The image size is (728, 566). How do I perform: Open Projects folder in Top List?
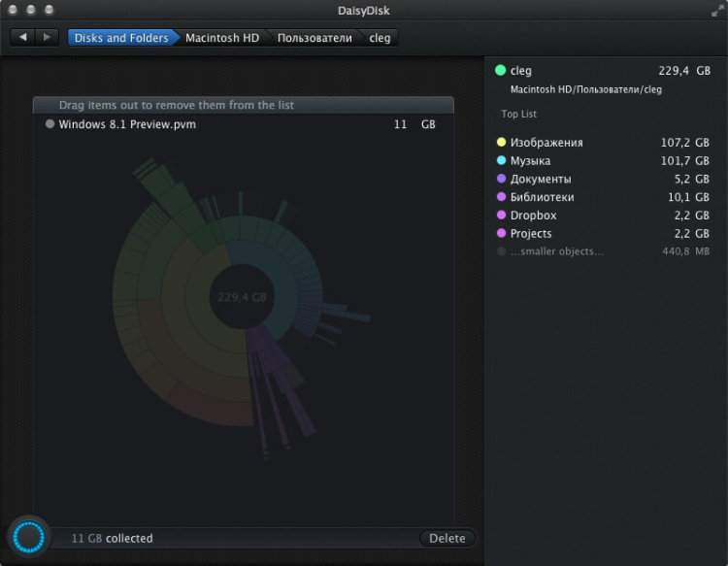pos(603,233)
